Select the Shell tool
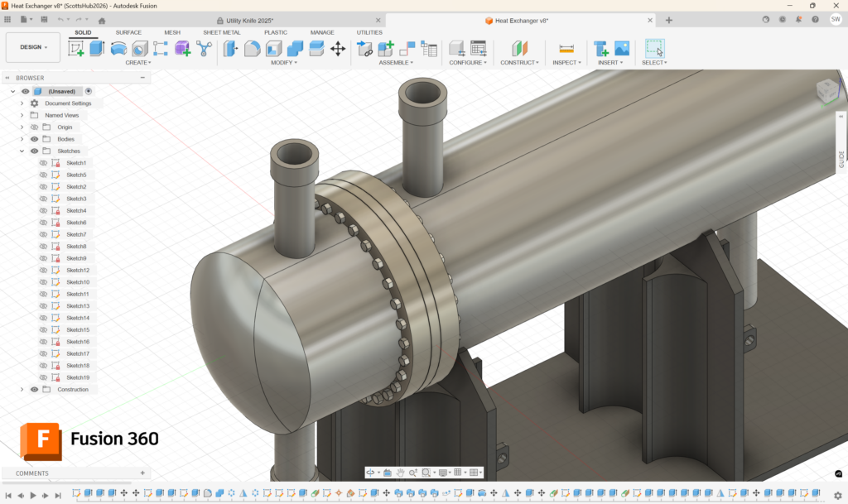Screen dimensions: 848x504 (x=273, y=49)
